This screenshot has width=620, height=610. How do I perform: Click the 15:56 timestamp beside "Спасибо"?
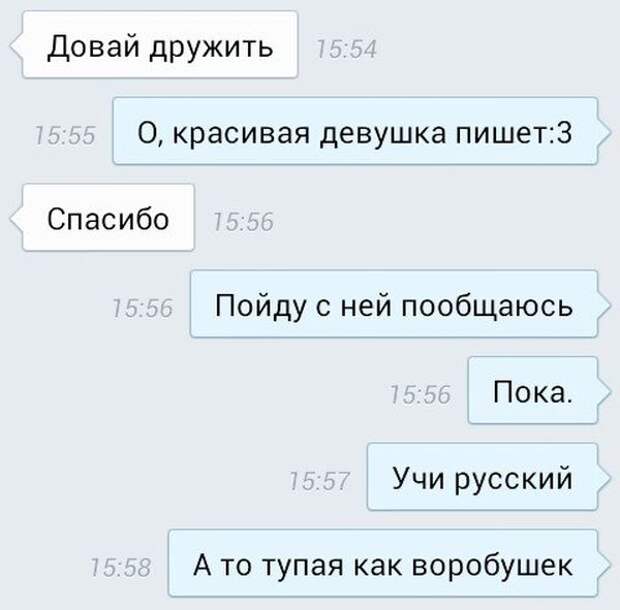tap(243, 221)
